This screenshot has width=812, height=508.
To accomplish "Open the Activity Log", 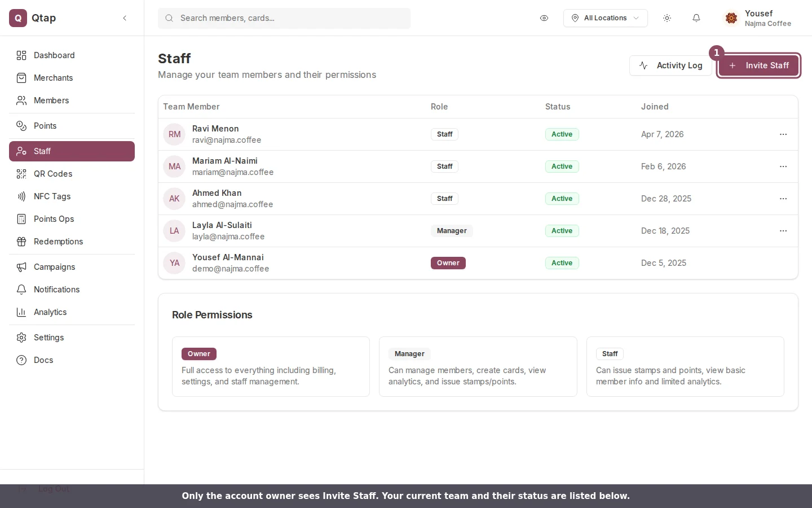I will point(670,65).
